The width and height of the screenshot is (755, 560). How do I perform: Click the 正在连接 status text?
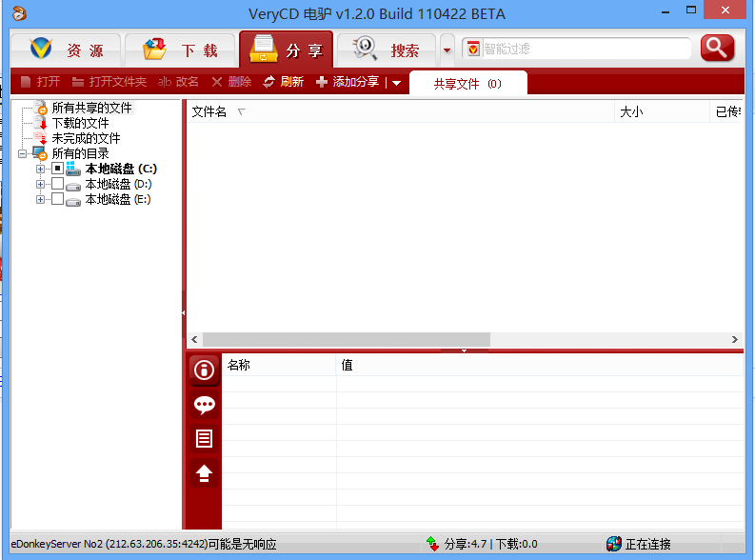(x=647, y=544)
